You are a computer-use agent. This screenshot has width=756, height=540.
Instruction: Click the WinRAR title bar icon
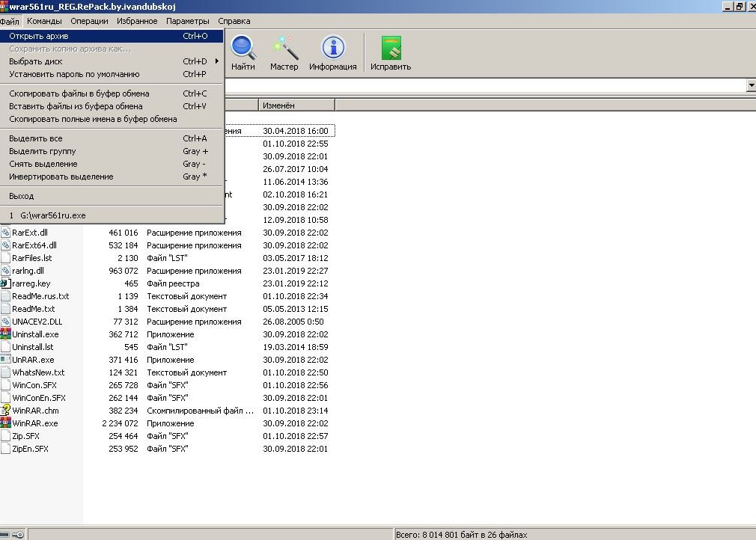[x=4, y=6]
